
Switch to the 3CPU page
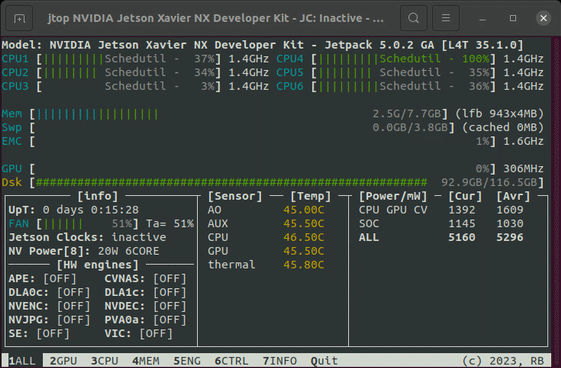tap(104, 361)
